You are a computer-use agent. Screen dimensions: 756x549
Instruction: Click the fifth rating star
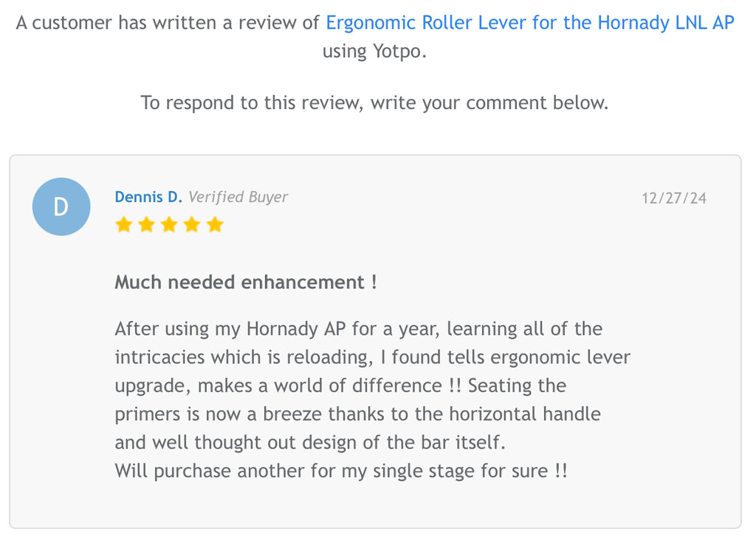[215, 225]
